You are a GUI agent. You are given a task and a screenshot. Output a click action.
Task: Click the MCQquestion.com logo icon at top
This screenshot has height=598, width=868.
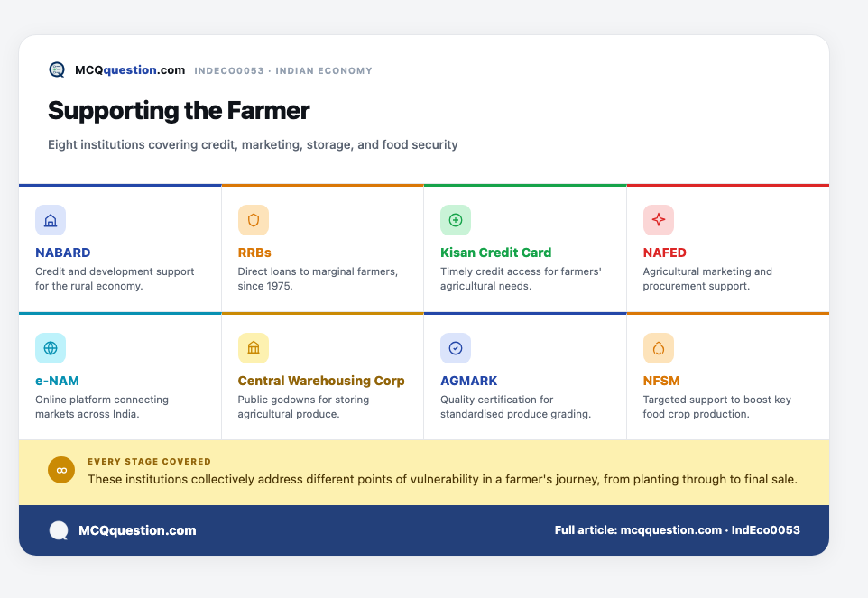coord(57,69)
